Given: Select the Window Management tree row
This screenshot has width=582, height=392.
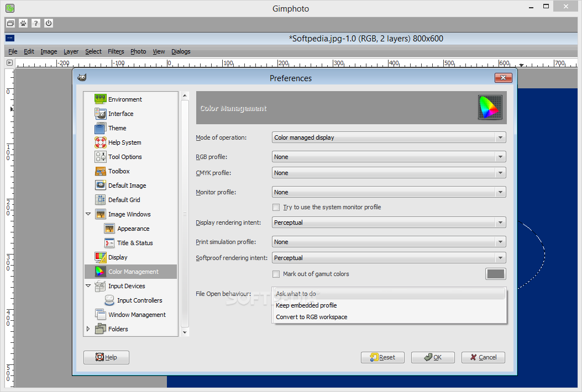Looking at the screenshot, I should click(130, 315).
